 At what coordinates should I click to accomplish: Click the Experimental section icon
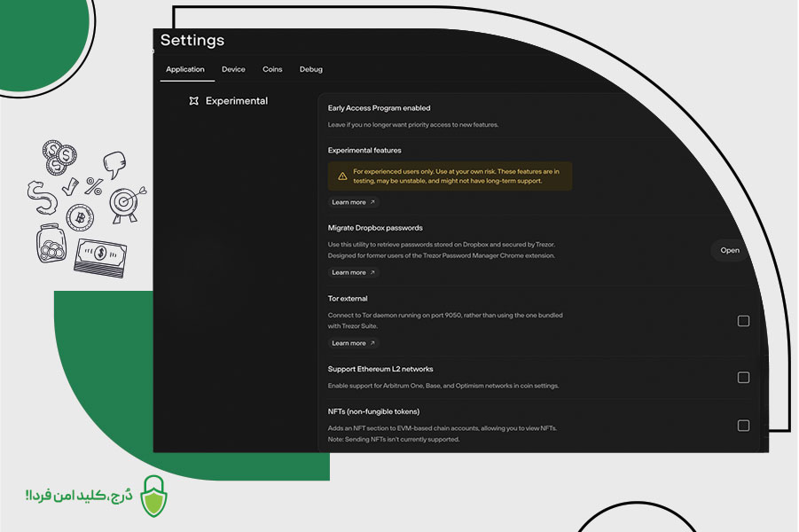pyautogui.click(x=193, y=101)
